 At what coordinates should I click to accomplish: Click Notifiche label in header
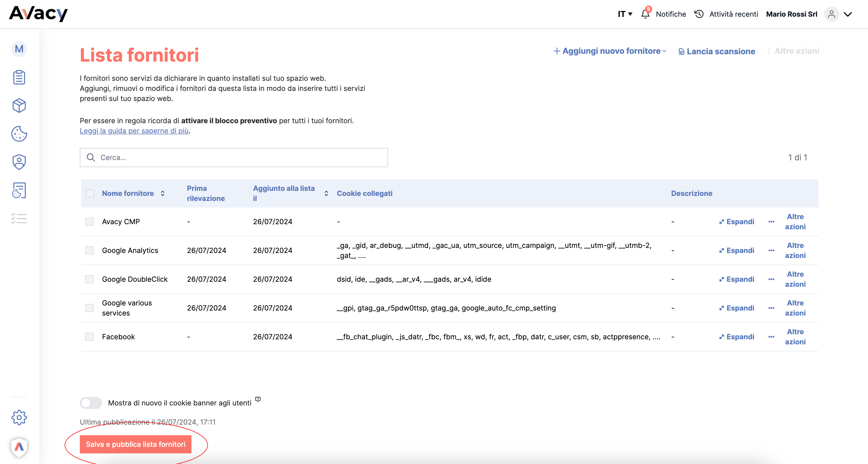pyautogui.click(x=671, y=14)
